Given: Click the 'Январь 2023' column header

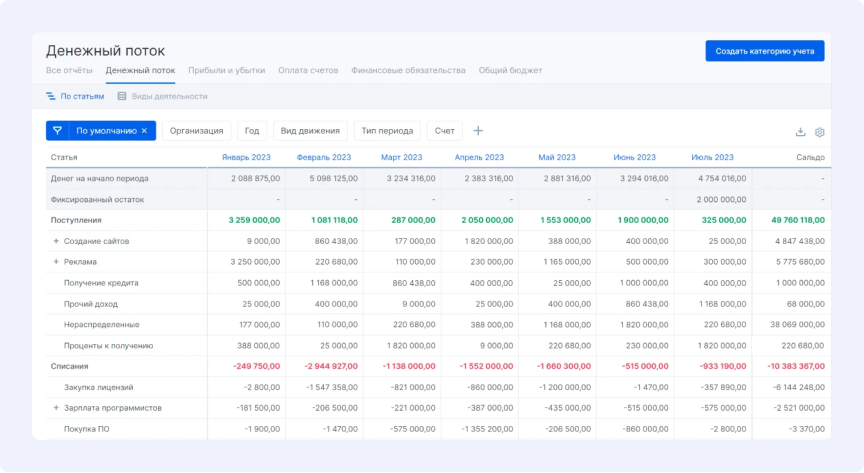Looking at the screenshot, I should point(244,158).
